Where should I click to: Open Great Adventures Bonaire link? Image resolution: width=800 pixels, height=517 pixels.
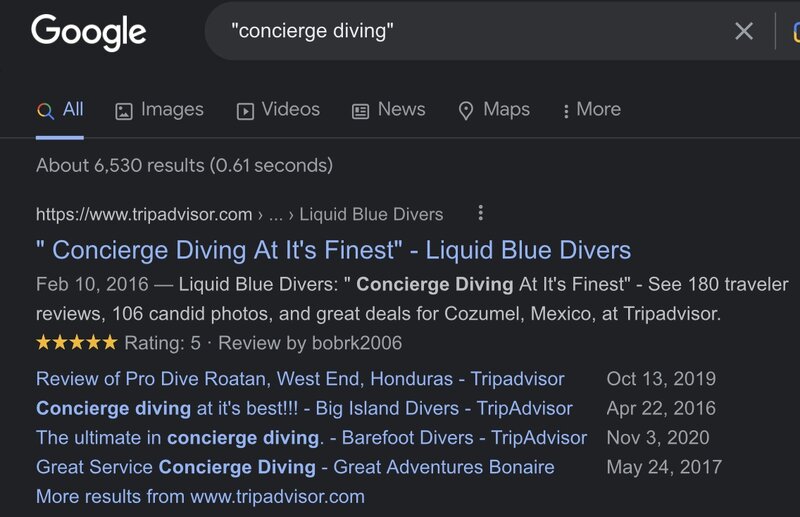click(x=295, y=467)
